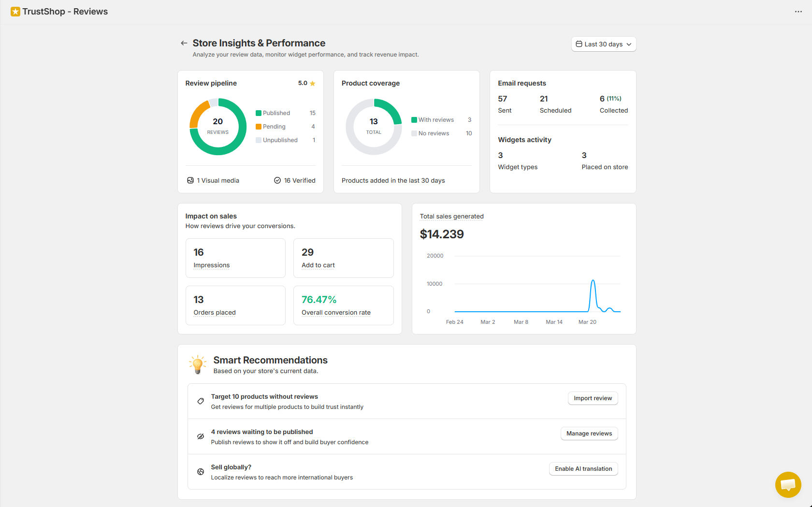This screenshot has height=507, width=812.
Task: Click the Import review button
Action: [593, 398]
